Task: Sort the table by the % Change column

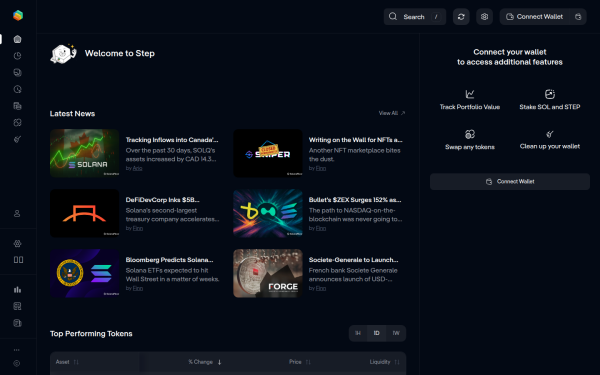Action: point(205,362)
